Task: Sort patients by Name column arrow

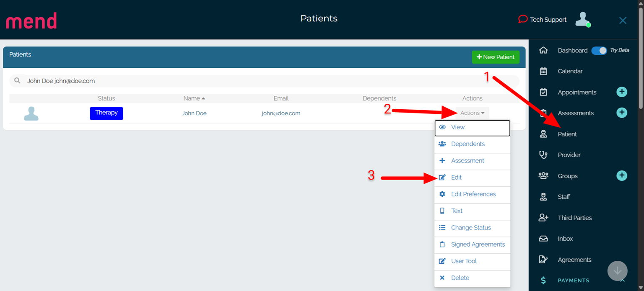Action: pos(203,98)
